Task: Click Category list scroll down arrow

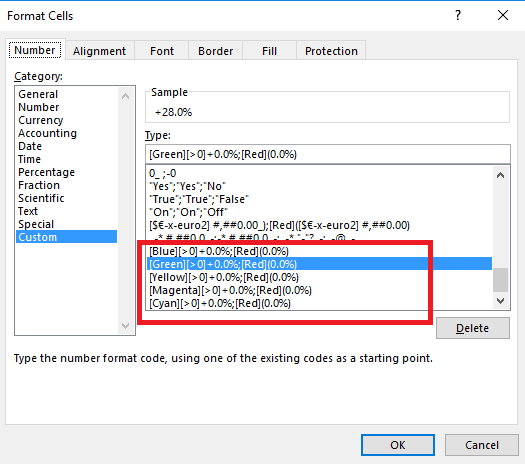Action: pyautogui.click(x=126, y=326)
